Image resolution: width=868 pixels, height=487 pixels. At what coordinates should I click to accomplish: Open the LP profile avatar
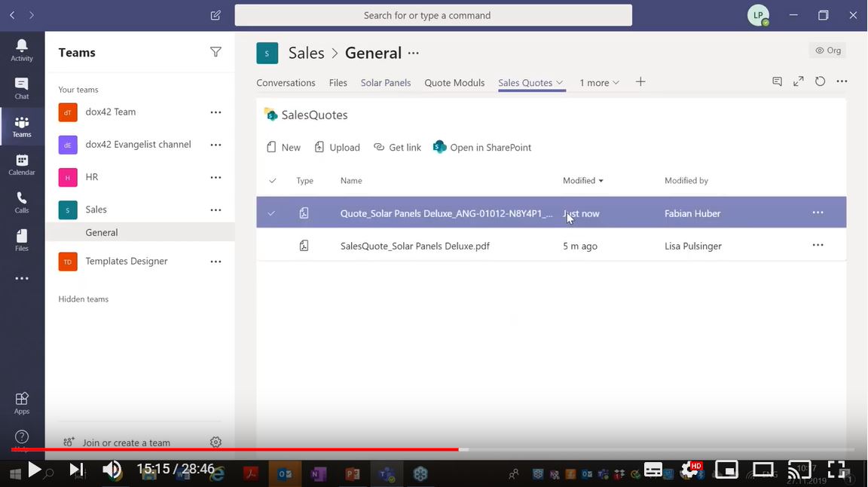coord(758,16)
